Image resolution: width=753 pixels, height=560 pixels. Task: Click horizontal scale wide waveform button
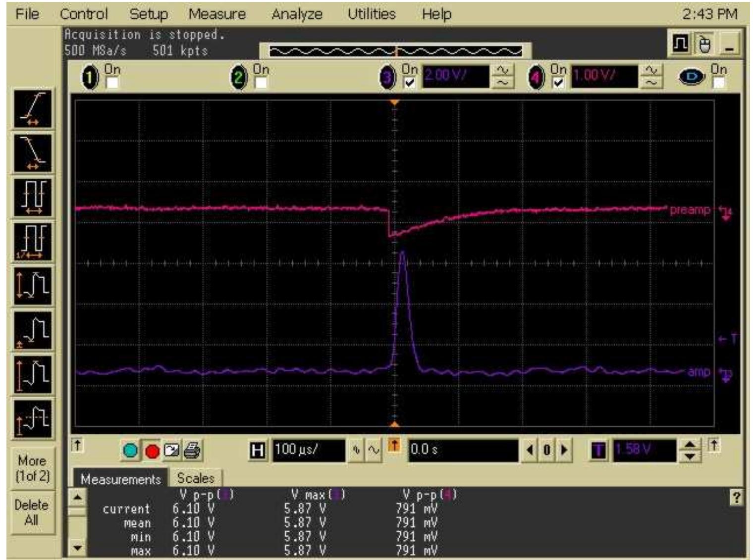click(374, 450)
